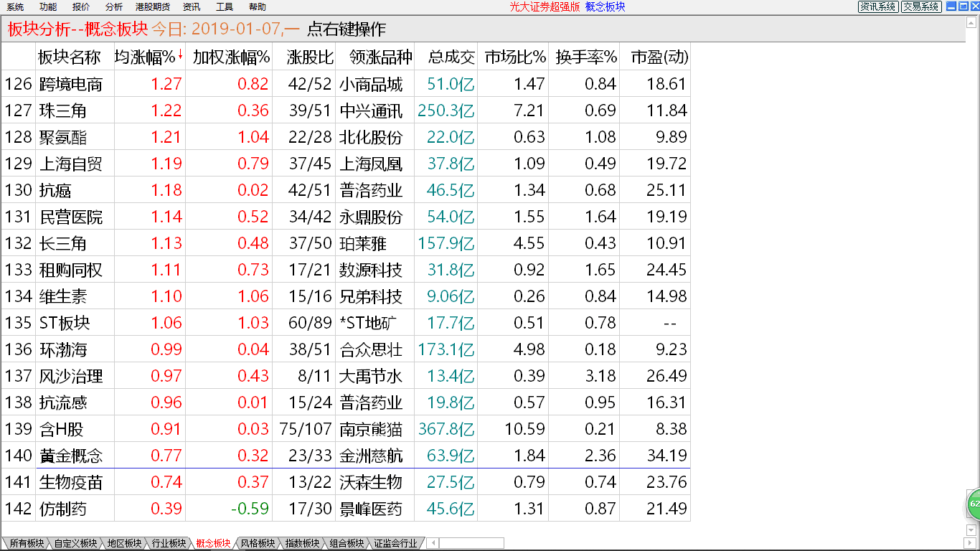Select the 抗流感 sector row
The width and height of the screenshot is (980, 551).
coord(346,402)
